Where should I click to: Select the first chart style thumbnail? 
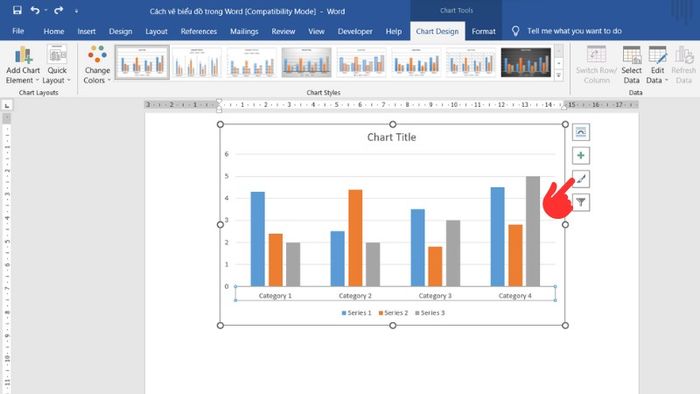[x=142, y=62]
